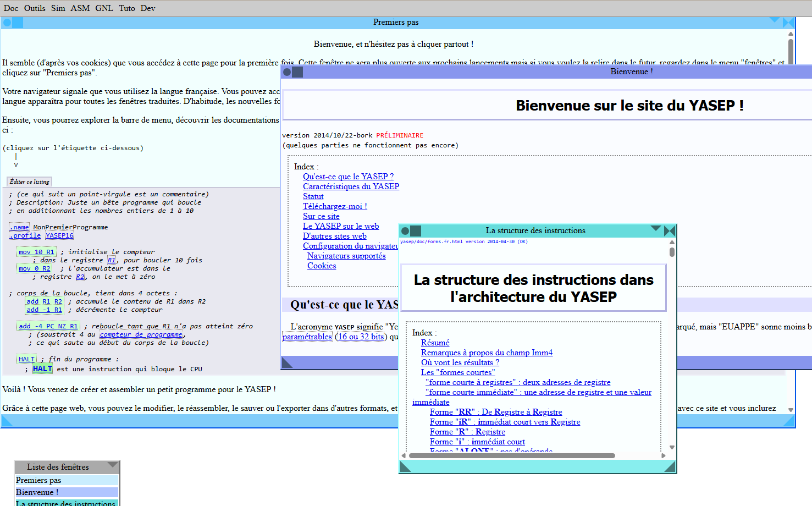812x506 pixels.
Task: Select 'La structure des instructions' in window list
Action: tap(67, 503)
